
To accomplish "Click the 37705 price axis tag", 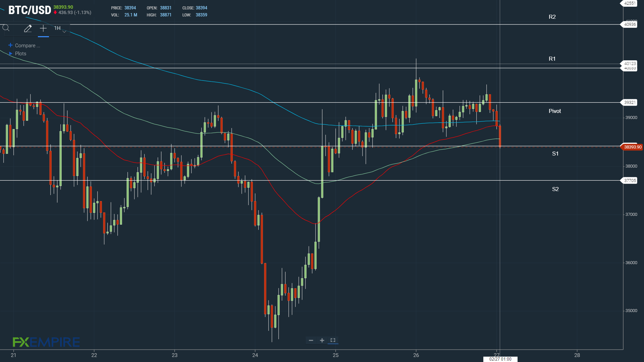I will [x=629, y=180].
